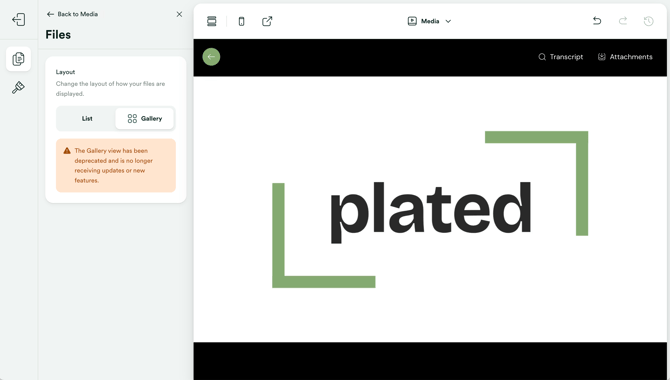Open the files pages icon in sidebar
This screenshot has height=380, width=670.
tap(18, 59)
